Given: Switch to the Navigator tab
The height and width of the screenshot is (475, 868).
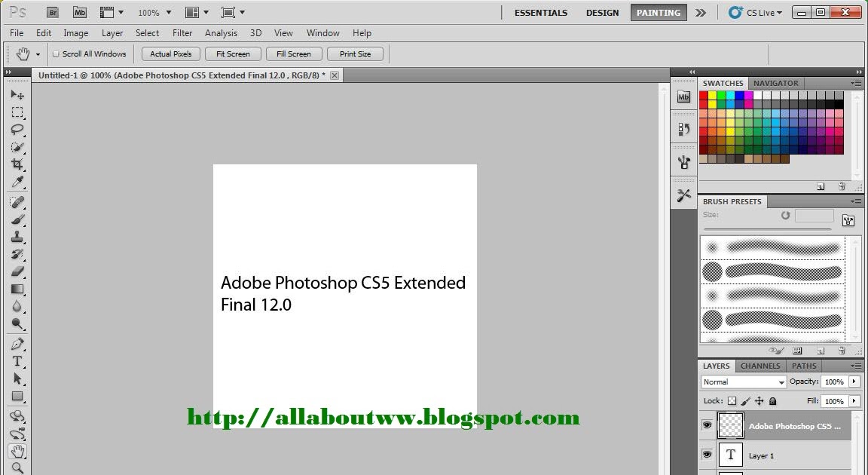Looking at the screenshot, I should coord(775,83).
